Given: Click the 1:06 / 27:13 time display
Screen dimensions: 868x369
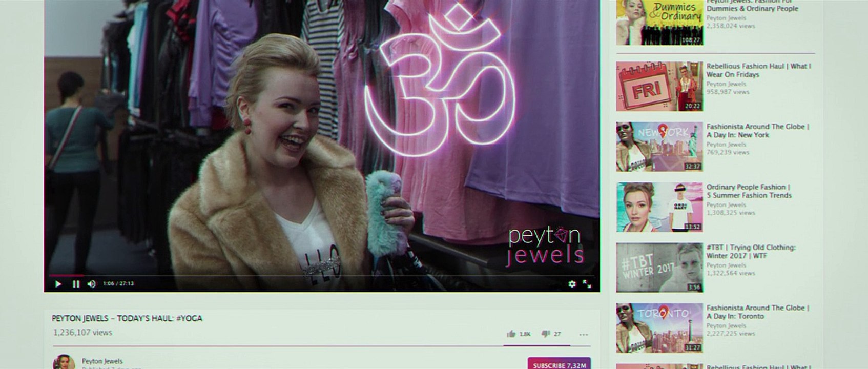Looking at the screenshot, I should point(118,283).
